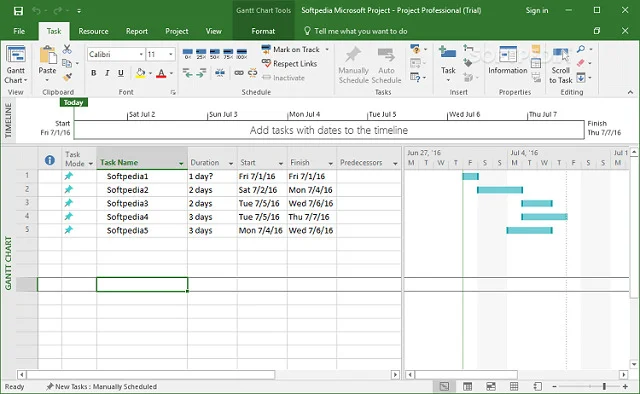
Task: Switch to Team Planner view in status bar
Action: tap(491, 386)
